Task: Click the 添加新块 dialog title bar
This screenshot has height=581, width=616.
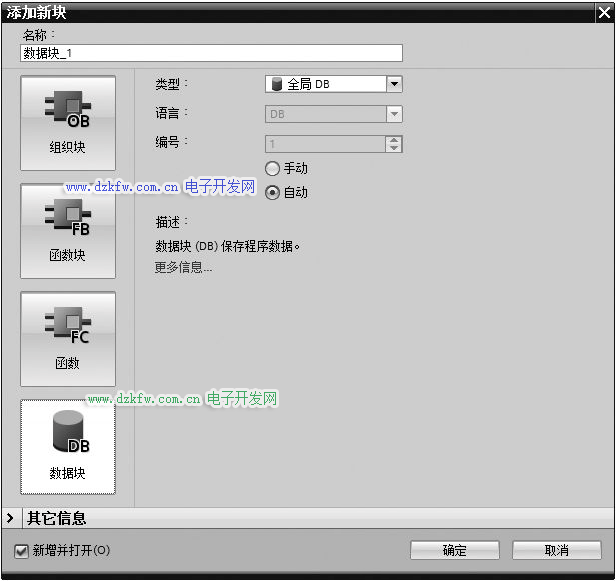Action: pos(300,11)
